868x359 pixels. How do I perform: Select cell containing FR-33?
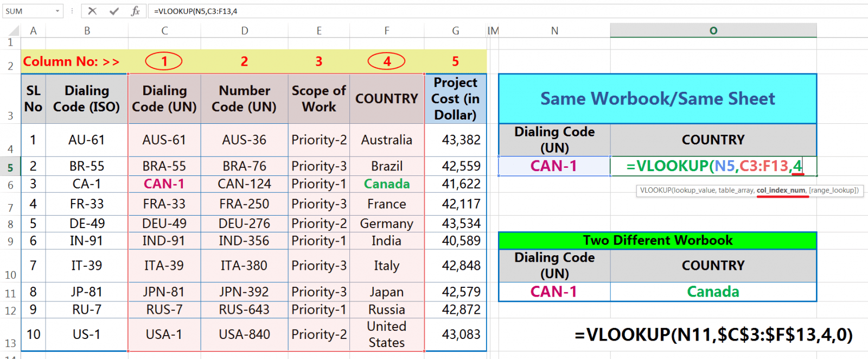(x=87, y=204)
